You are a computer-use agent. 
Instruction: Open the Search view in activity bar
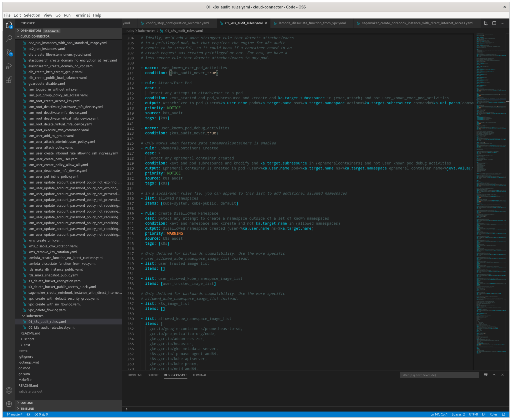click(x=9, y=38)
